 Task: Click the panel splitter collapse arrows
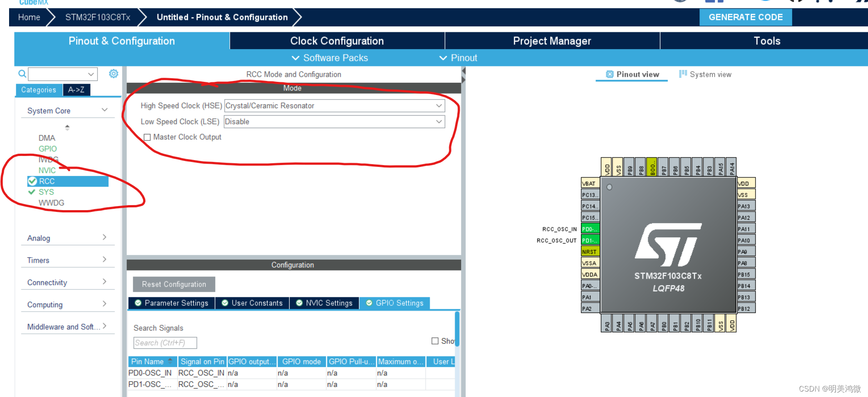[463, 75]
